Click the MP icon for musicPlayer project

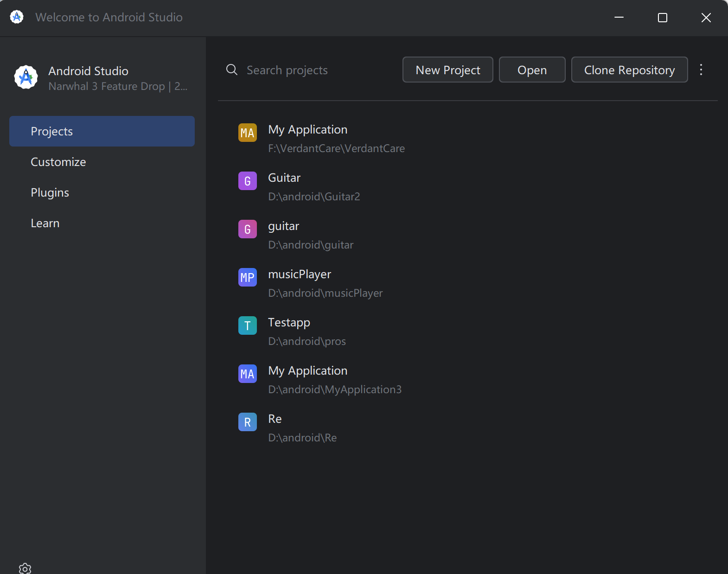[x=248, y=277]
